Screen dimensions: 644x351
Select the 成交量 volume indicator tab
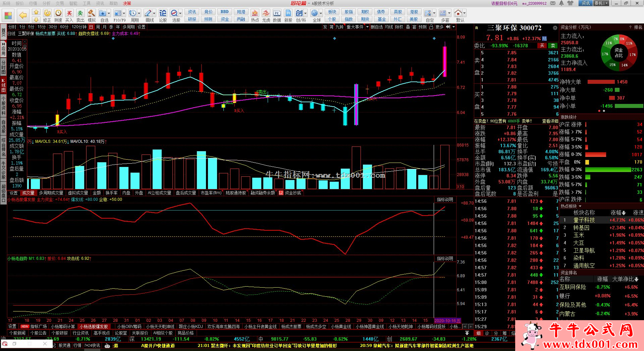[28, 193]
